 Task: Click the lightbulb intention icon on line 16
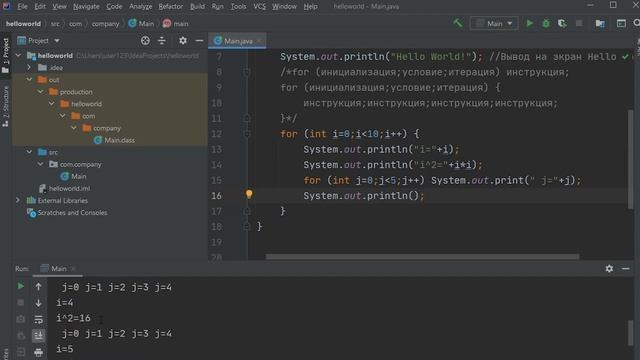(x=249, y=194)
